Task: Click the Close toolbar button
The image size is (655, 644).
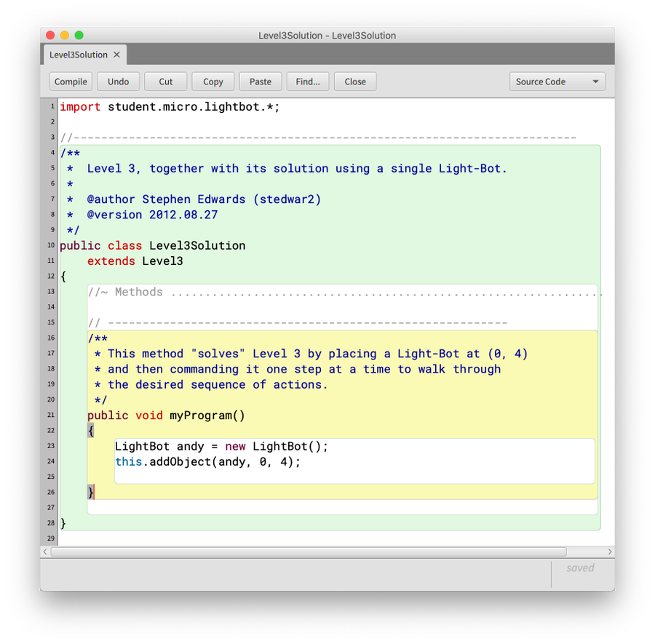Action: [x=355, y=82]
